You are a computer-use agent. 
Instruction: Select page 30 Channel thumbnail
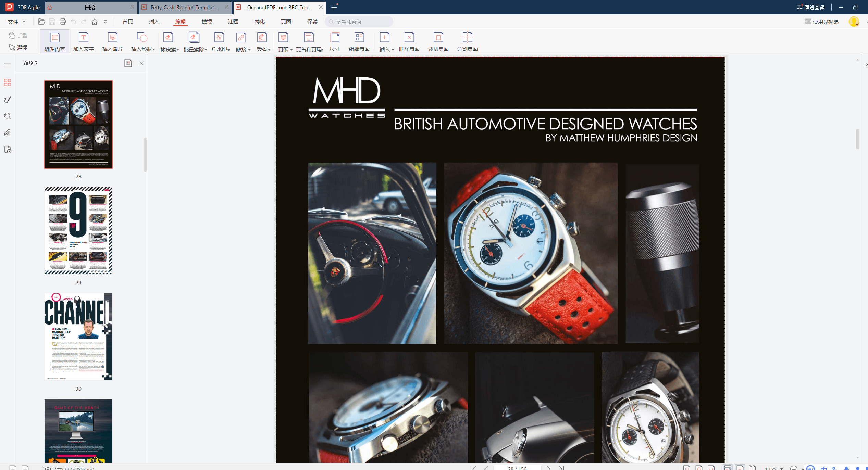(78, 336)
